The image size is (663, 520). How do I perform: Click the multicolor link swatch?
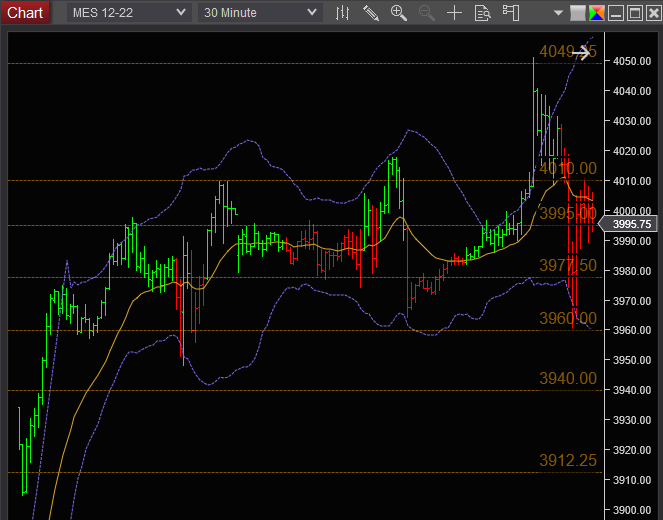[597, 13]
